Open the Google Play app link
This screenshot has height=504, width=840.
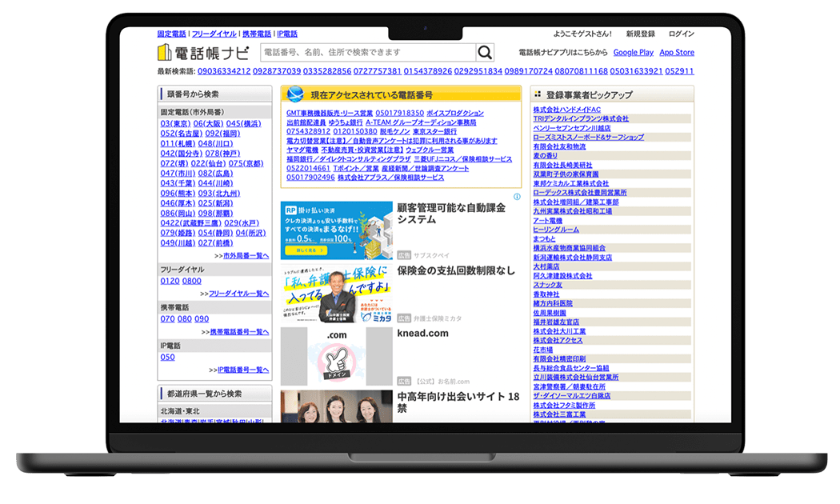tap(634, 53)
